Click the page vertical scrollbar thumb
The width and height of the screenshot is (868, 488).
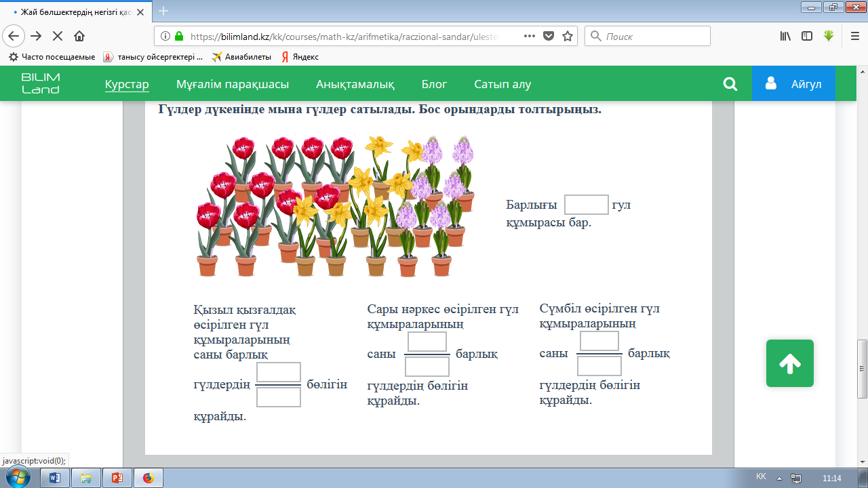[863, 369]
